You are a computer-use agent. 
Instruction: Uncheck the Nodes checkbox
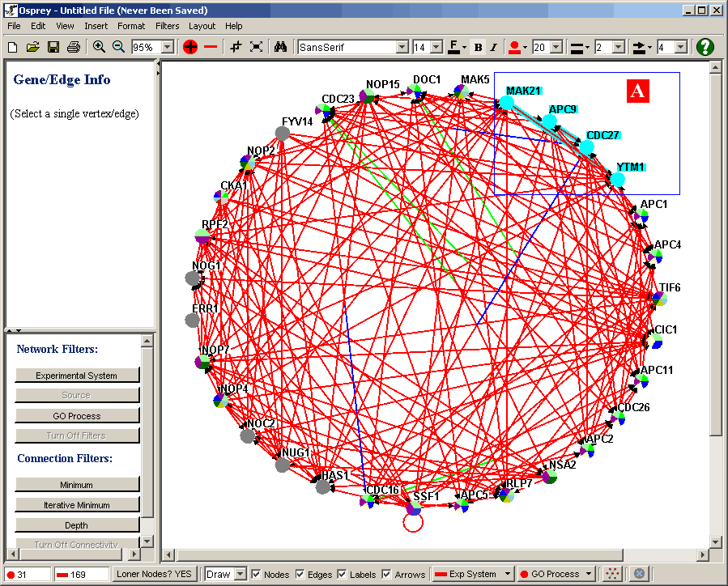coord(257,574)
